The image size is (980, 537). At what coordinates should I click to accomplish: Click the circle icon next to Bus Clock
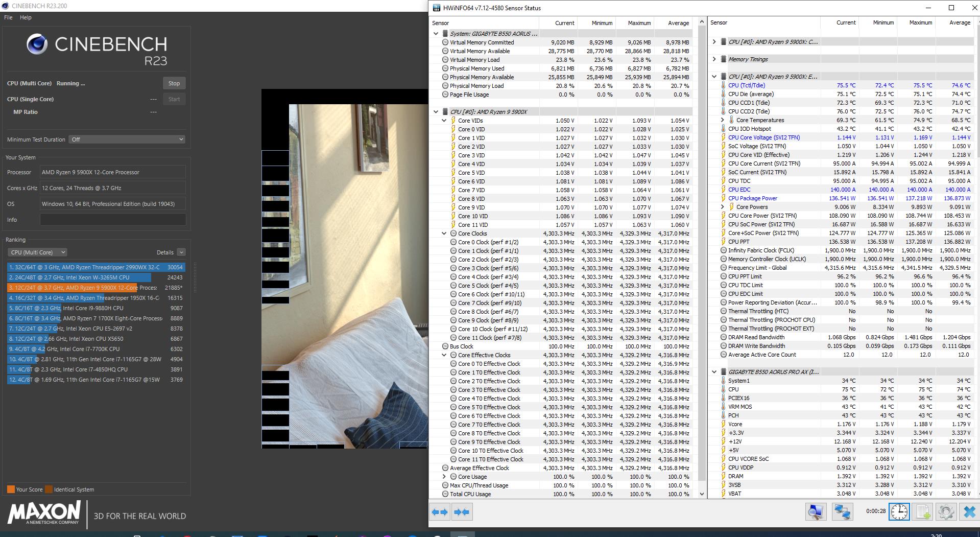pyautogui.click(x=445, y=346)
